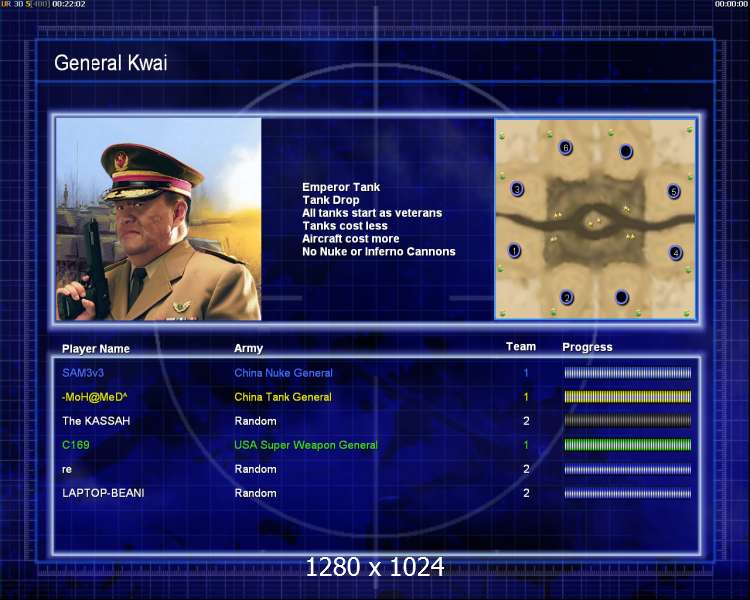Click The KASSAH's 'Random' army entry
The height and width of the screenshot is (600, 750).
coord(255,421)
